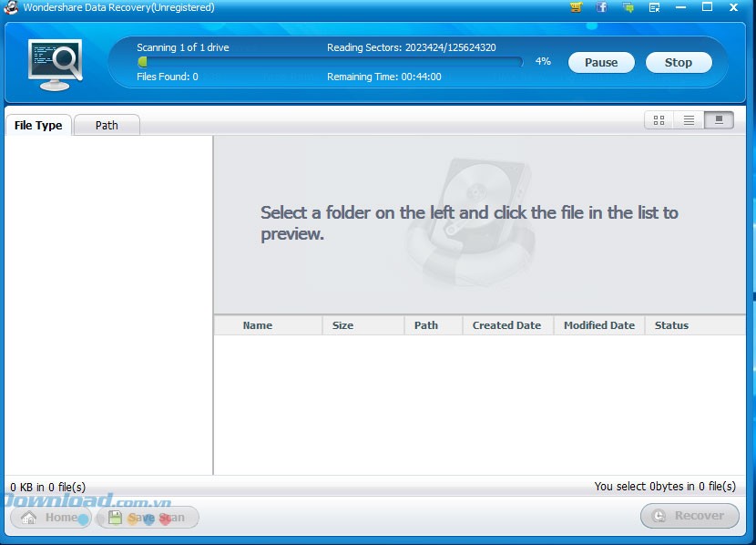Sort files by the Name column

[258, 325]
